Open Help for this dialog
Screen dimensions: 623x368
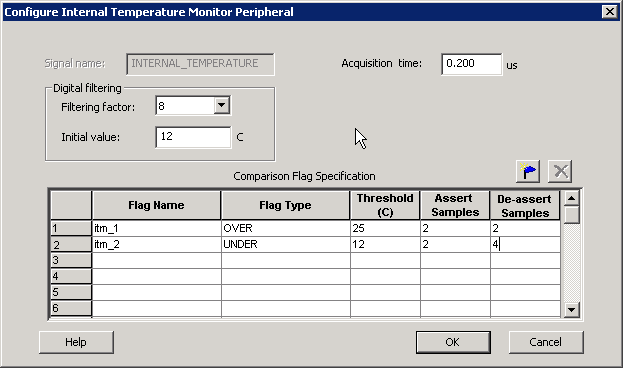click(x=76, y=342)
